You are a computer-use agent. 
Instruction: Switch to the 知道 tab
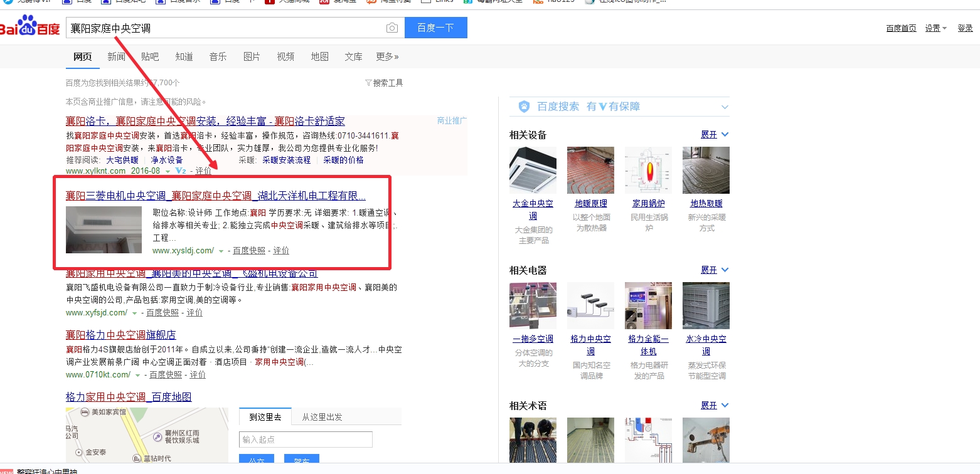pos(184,56)
